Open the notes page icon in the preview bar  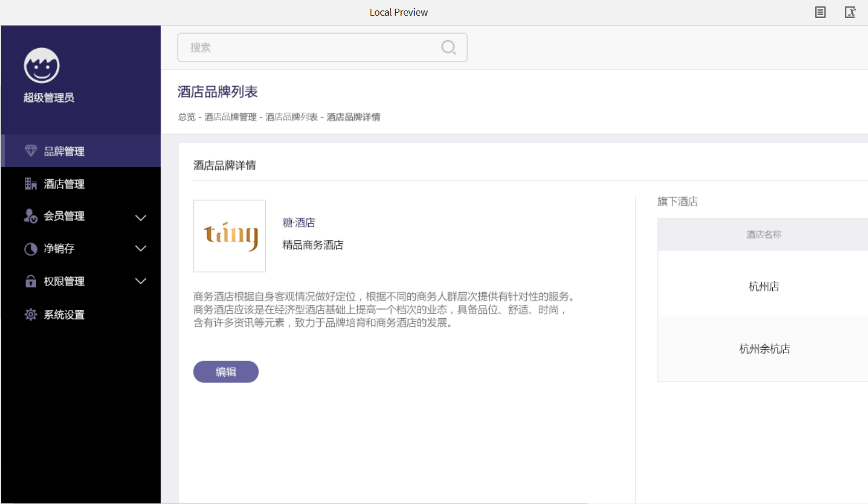pos(820,12)
